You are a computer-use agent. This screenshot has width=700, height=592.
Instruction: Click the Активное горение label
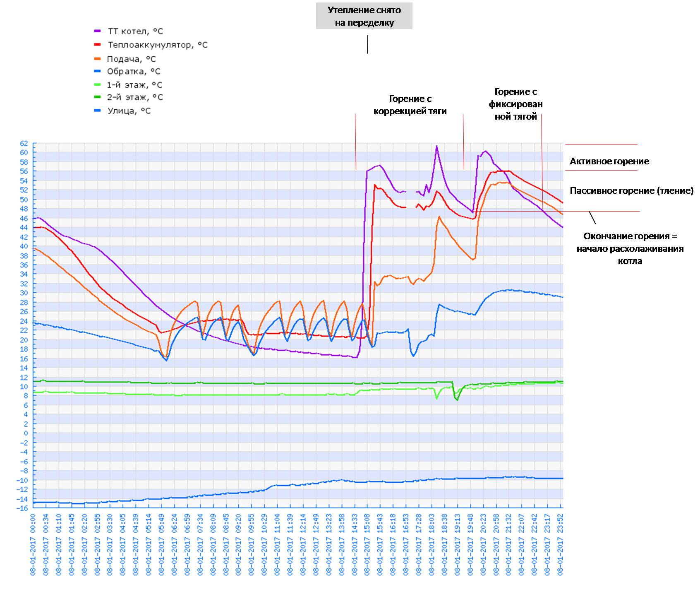pyautogui.click(x=609, y=161)
